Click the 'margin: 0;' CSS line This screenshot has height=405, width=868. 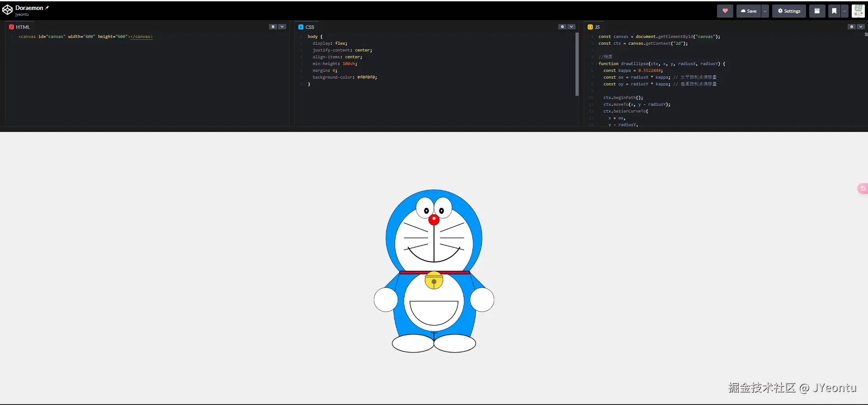[325, 71]
